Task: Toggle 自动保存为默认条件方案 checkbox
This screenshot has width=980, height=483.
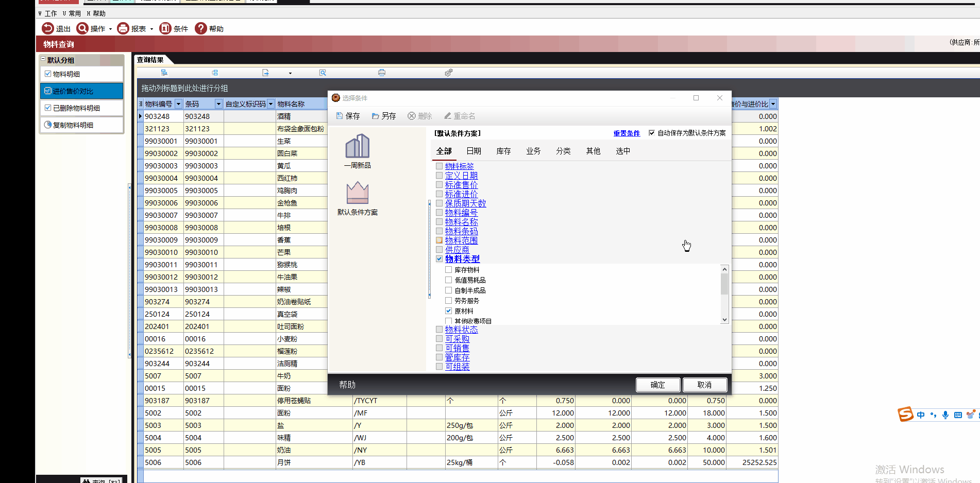Action: [652, 133]
